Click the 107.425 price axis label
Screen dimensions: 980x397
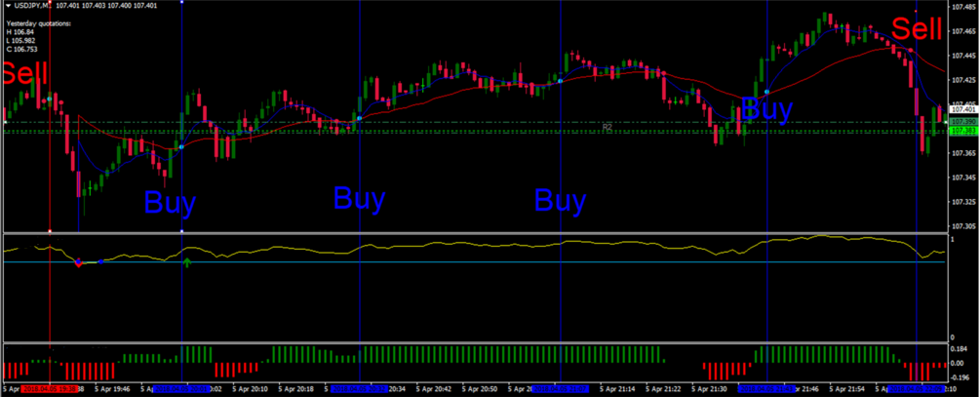(x=962, y=80)
